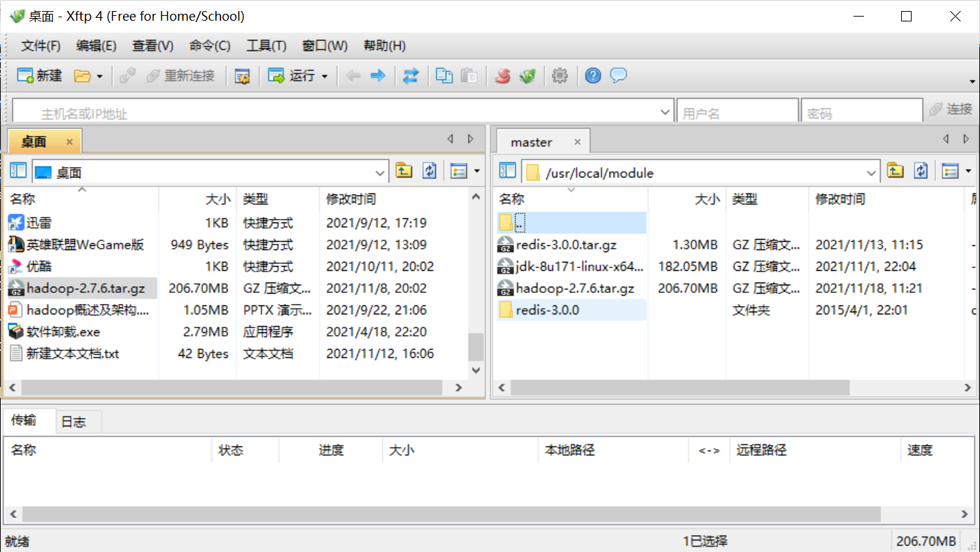Sort remote files by 名称 column
980x552 pixels.
point(572,200)
